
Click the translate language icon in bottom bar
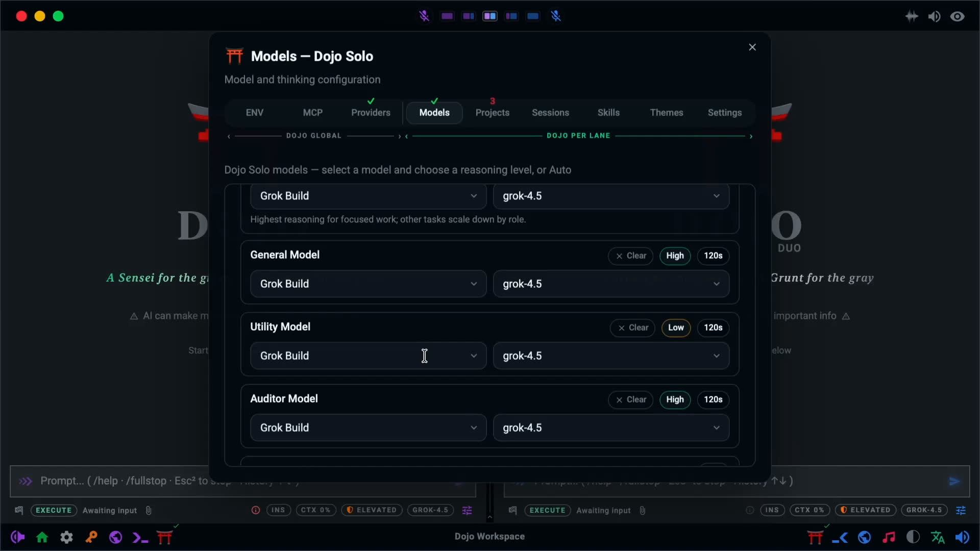tap(938, 537)
